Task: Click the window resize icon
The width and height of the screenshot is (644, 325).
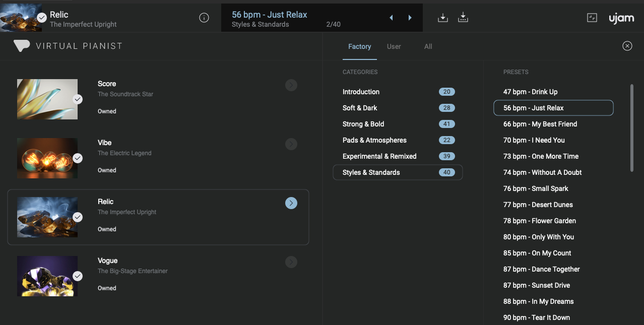Action: [x=592, y=18]
